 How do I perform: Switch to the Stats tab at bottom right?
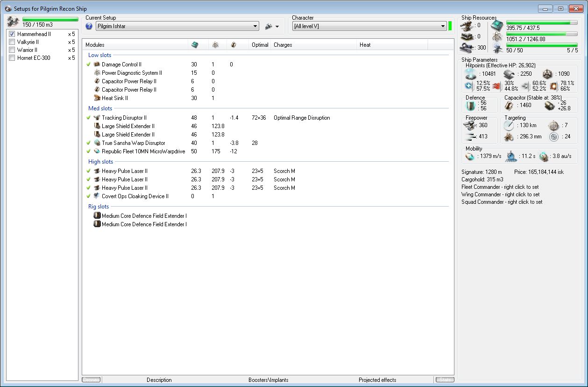444,380
